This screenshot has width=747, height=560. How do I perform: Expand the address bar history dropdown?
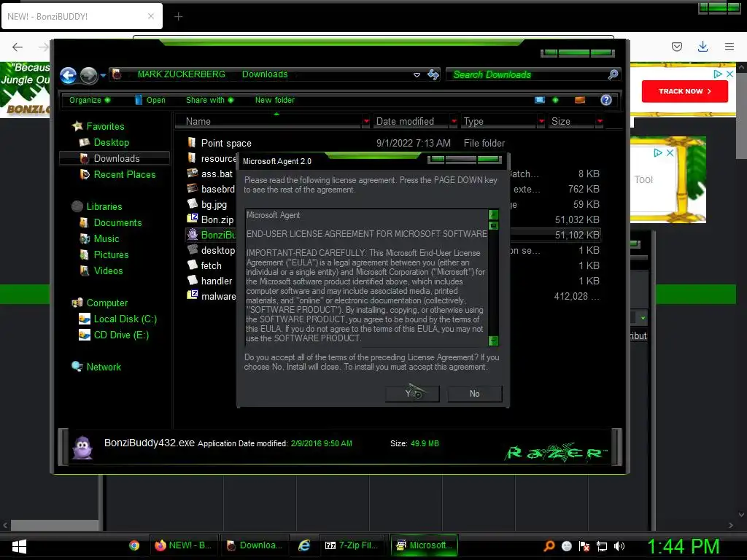click(x=417, y=75)
